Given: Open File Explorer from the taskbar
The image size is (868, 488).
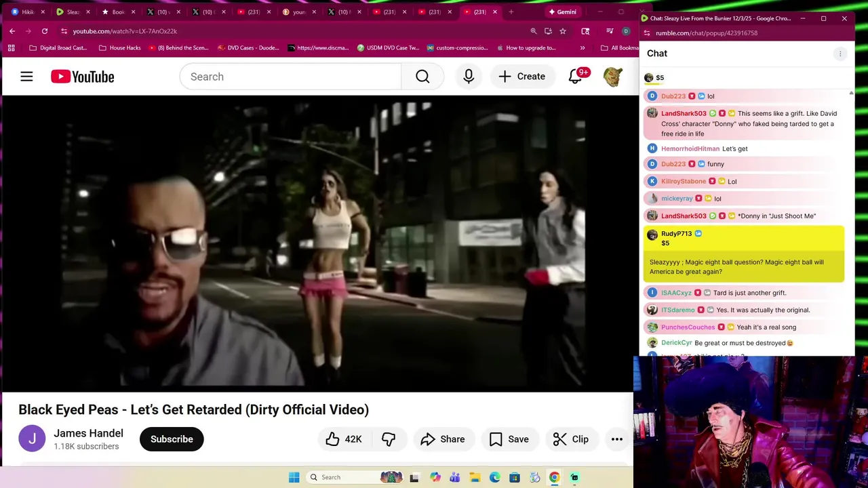Looking at the screenshot, I should [475, 477].
